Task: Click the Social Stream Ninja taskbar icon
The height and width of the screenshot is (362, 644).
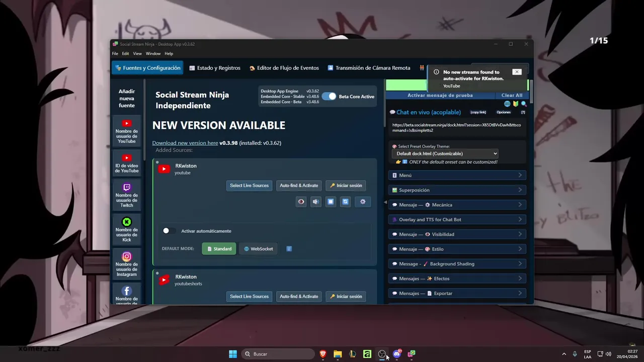Action: (x=412, y=354)
